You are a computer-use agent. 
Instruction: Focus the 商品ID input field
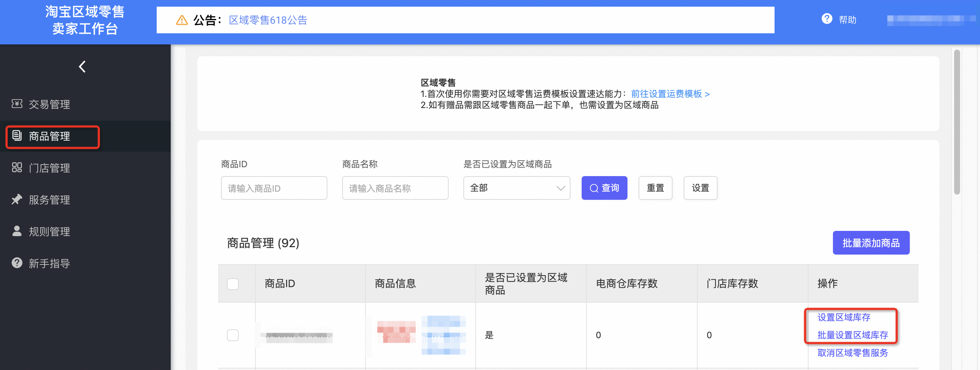coord(274,188)
